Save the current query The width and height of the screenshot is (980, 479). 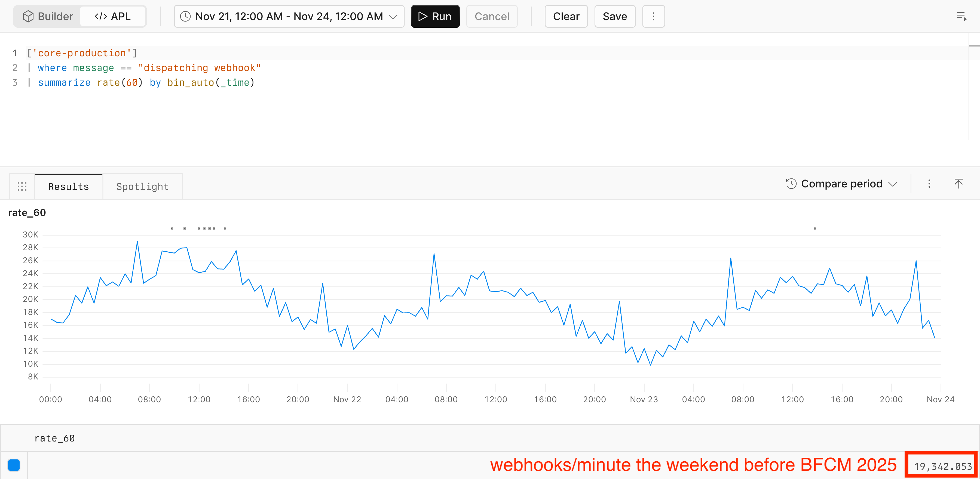614,16
